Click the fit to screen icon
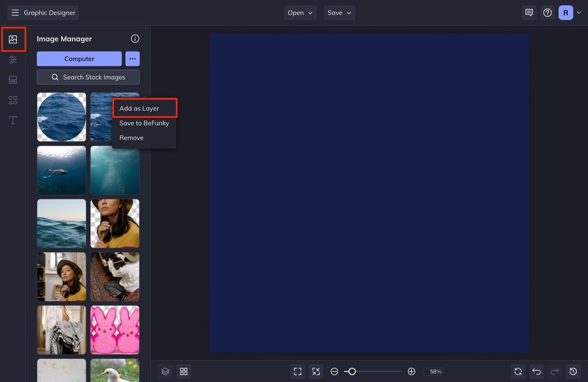Image resolution: width=588 pixels, height=382 pixels. tap(298, 371)
